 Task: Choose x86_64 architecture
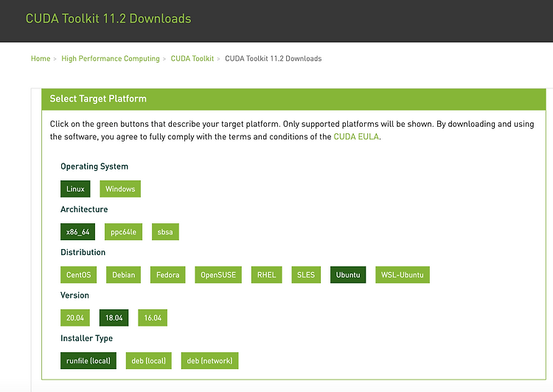tap(77, 232)
